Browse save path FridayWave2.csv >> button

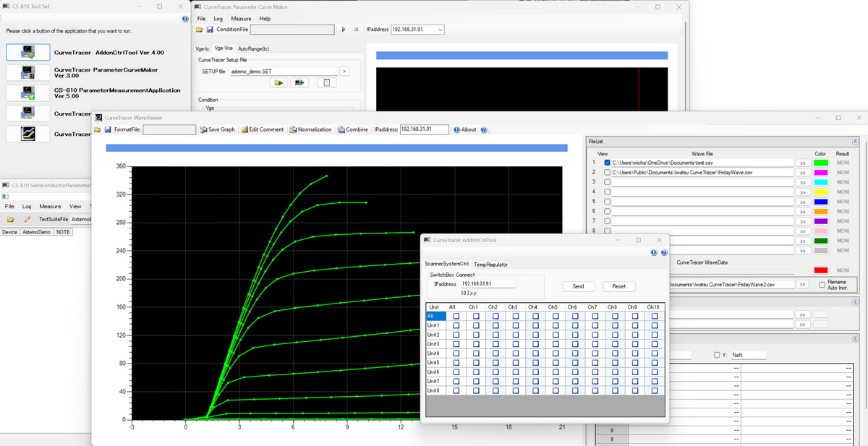pyautogui.click(x=802, y=285)
